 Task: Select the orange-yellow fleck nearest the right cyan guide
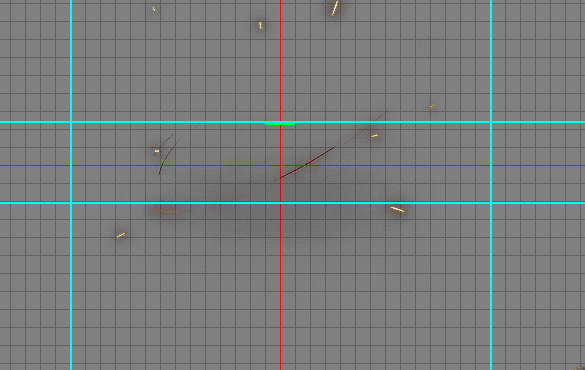point(431,107)
